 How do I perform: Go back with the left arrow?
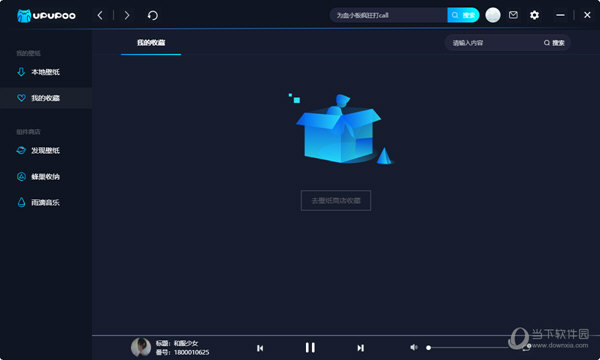click(100, 15)
